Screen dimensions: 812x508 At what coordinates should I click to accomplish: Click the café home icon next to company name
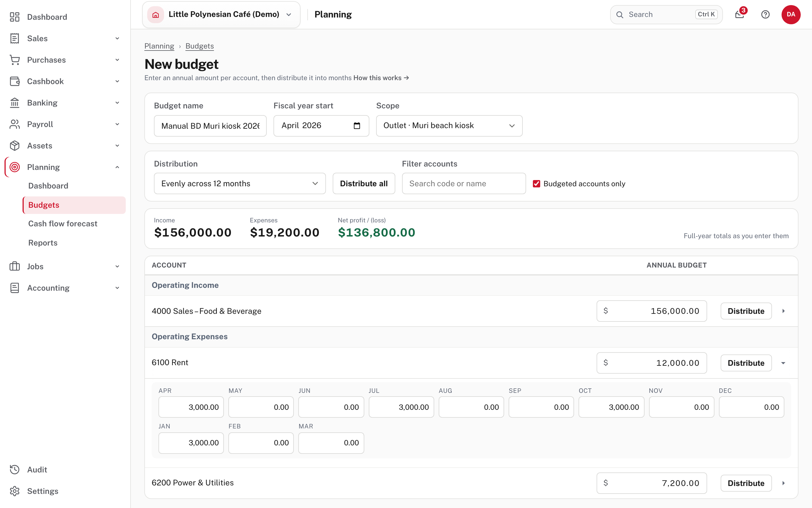click(156, 14)
